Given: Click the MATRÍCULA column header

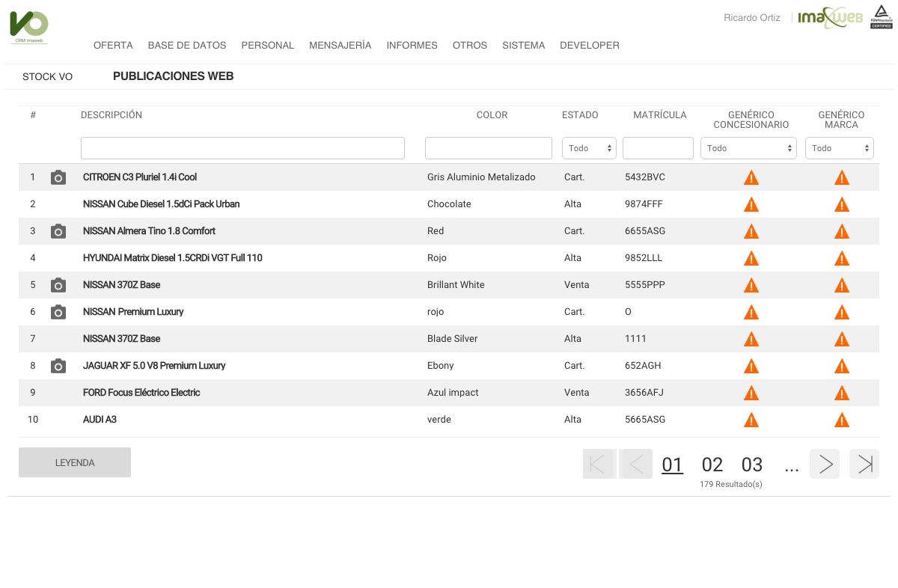Looking at the screenshot, I should pyautogui.click(x=659, y=115).
